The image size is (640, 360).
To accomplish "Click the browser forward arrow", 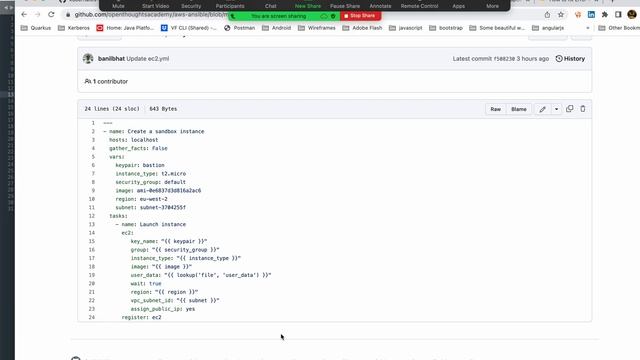I will pyautogui.click(x=38, y=14).
